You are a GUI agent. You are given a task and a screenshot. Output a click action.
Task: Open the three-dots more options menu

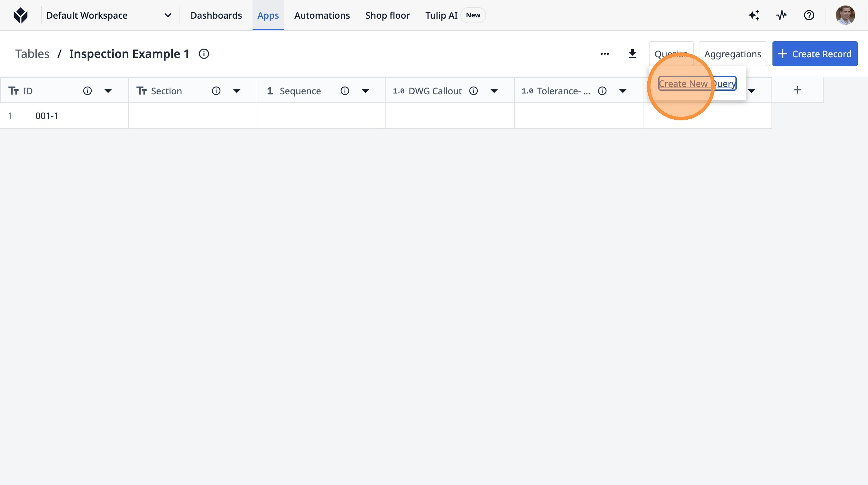[x=605, y=54]
